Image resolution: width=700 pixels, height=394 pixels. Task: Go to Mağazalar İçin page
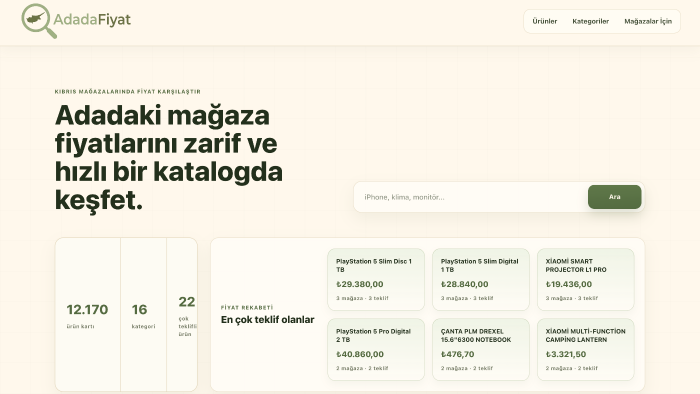[x=648, y=21]
